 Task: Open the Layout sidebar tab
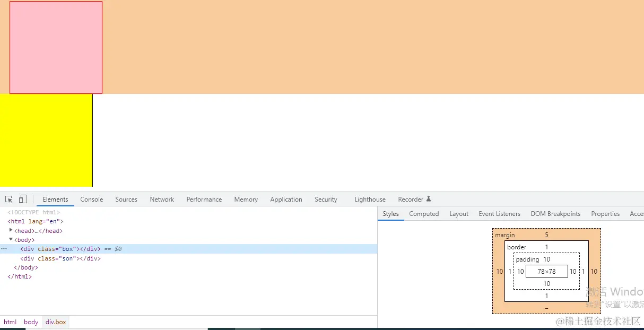pos(459,214)
